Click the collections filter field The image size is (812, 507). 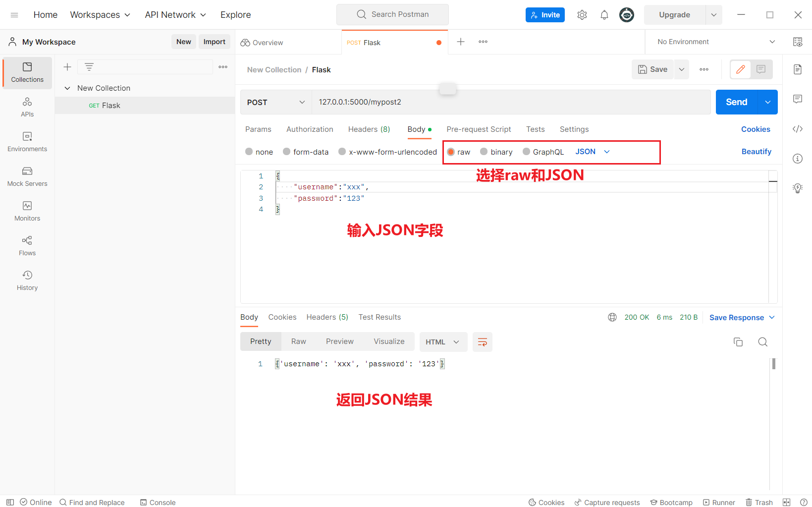145,67
